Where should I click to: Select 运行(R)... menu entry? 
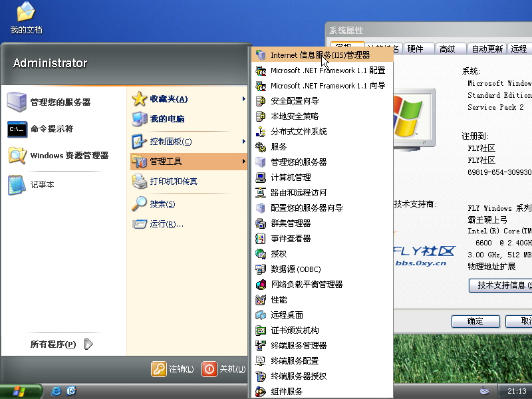[188, 224]
